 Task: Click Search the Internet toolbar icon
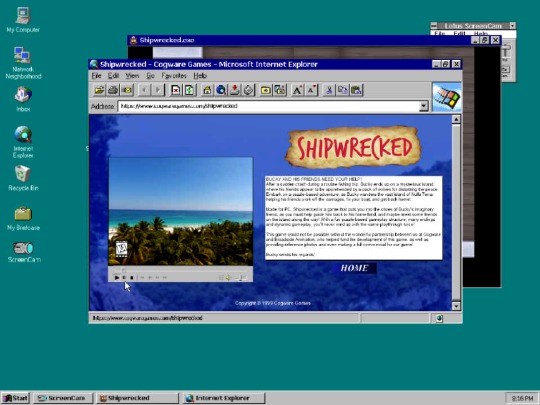point(221,90)
